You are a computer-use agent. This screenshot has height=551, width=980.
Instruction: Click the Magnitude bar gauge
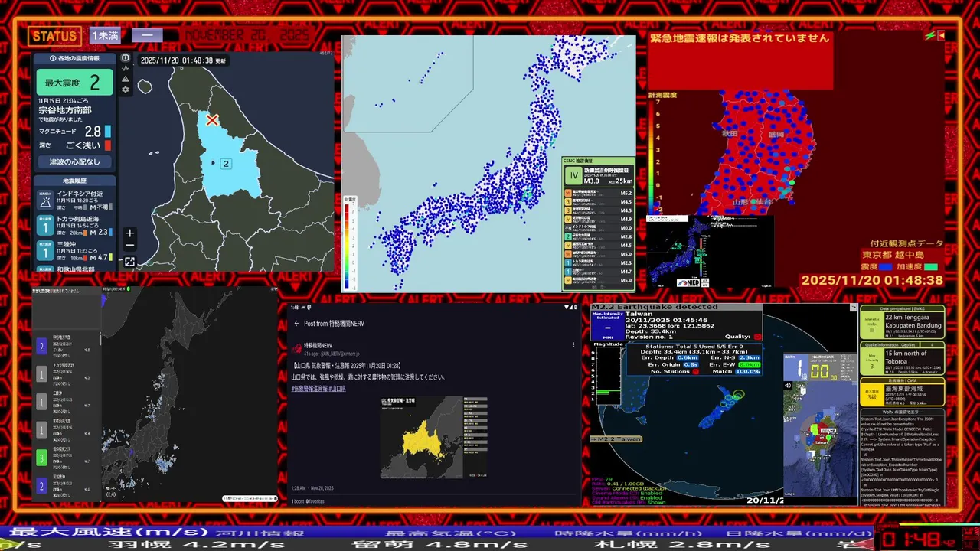pyautogui.click(x=606, y=375)
